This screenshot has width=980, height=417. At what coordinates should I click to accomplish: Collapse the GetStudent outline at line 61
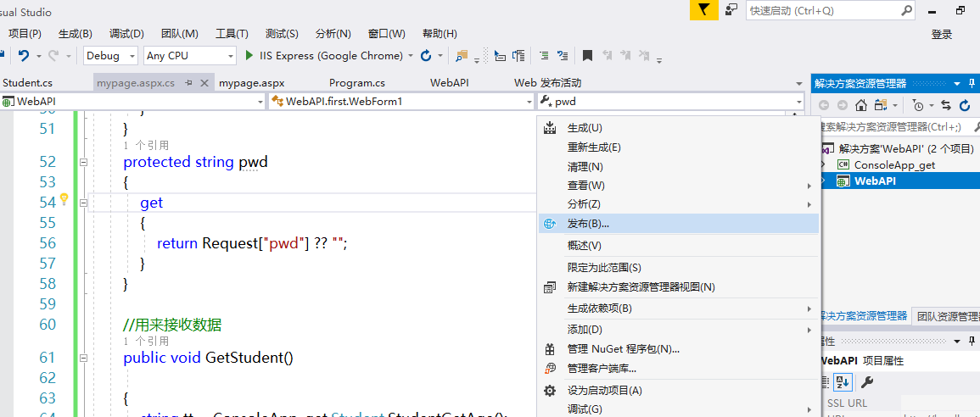(82, 358)
